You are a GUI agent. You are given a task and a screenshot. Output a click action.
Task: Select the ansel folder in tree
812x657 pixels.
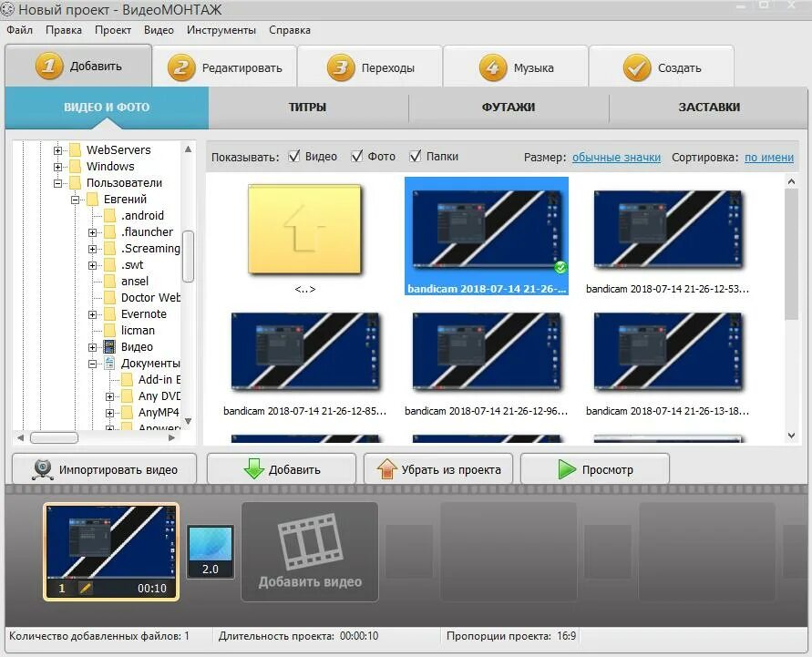point(135,282)
